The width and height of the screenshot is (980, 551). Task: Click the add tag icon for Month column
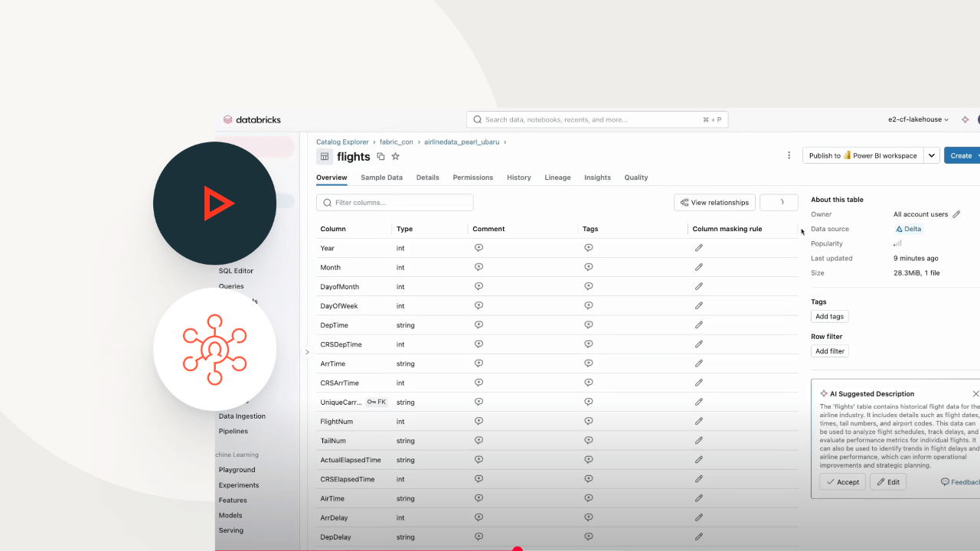[589, 267]
